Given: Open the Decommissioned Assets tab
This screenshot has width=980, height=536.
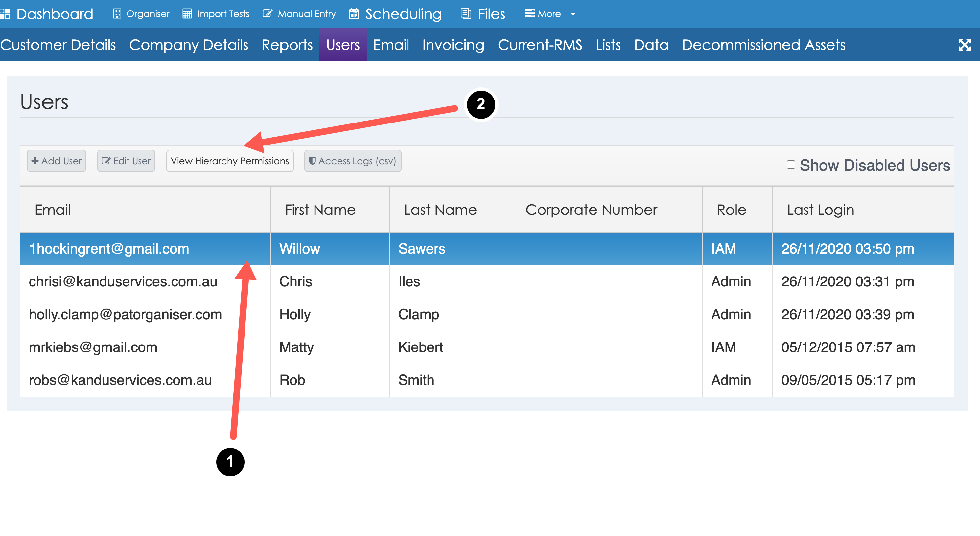Looking at the screenshot, I should pyautogui.click(x=763, y=45).
